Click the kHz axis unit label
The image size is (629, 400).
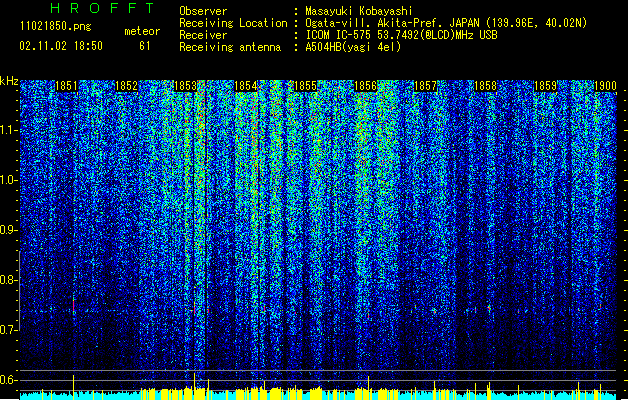click(x=9, y=81)
